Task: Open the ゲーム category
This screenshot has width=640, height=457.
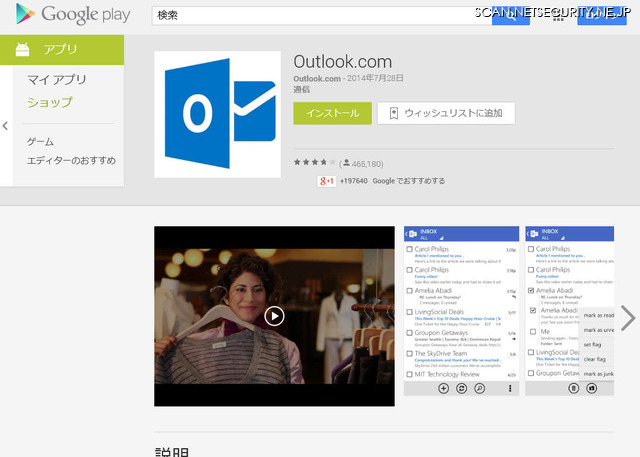Action: 40,141
